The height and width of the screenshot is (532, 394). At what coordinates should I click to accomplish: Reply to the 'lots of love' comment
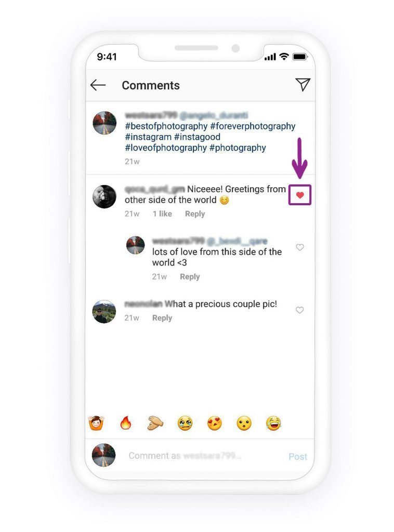[190, 276]
